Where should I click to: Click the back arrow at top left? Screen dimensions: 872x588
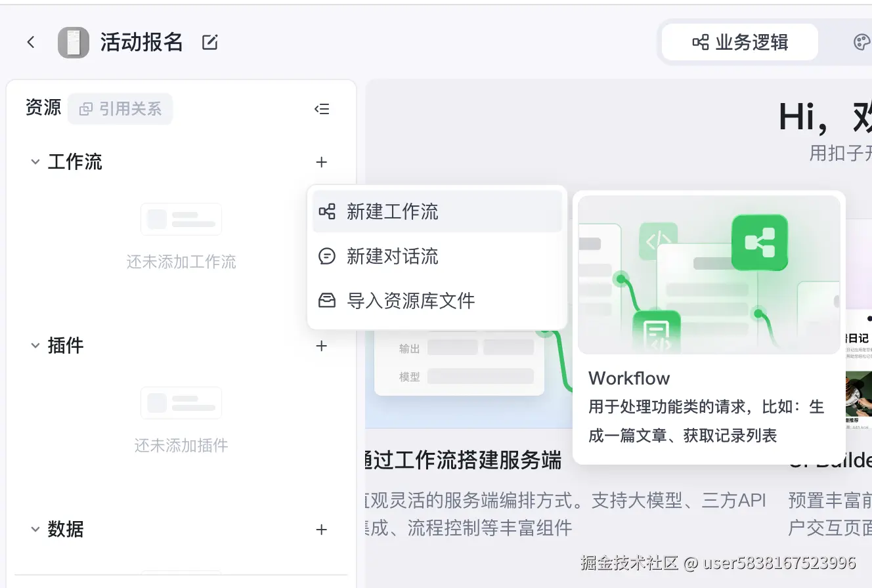pos(31,41)
